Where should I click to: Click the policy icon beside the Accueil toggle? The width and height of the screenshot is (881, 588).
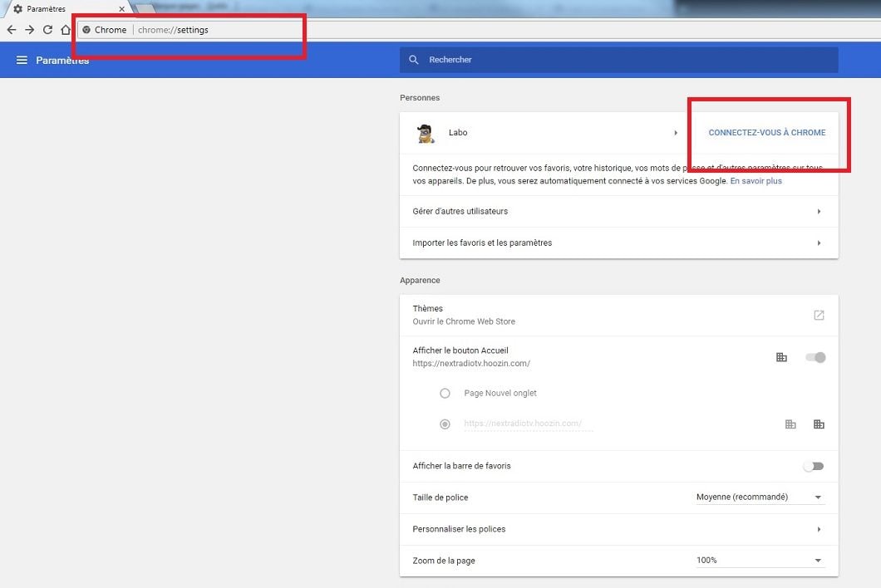781,357
